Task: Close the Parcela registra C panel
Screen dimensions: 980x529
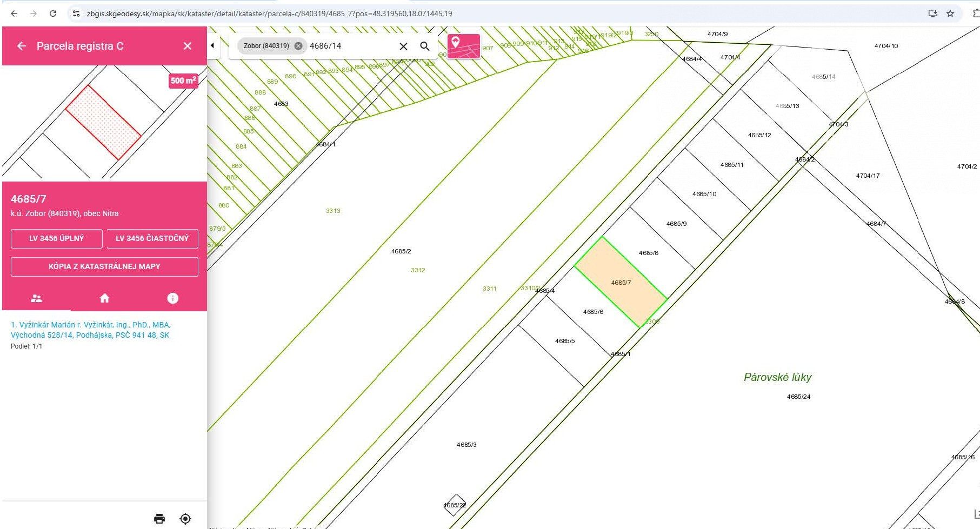Action: 188,46
